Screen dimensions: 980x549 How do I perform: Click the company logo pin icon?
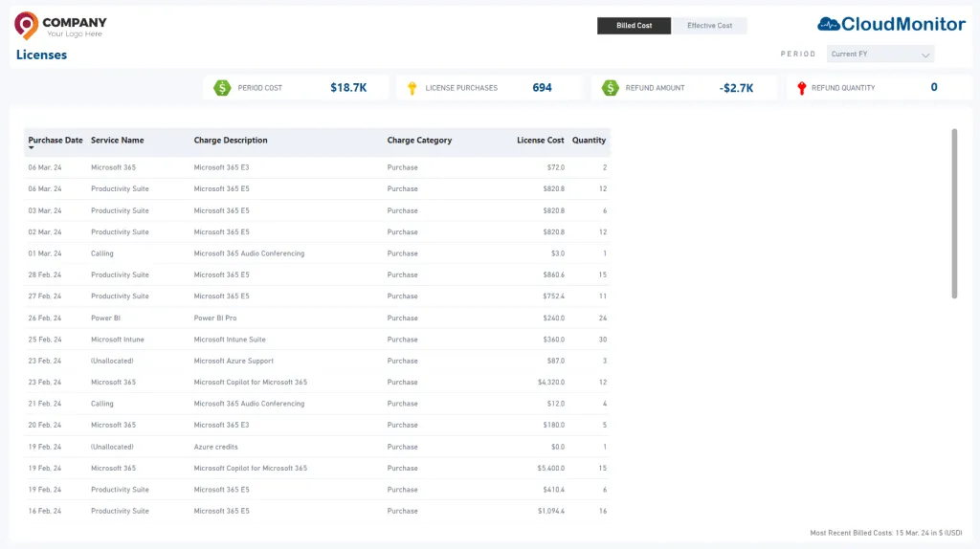pyautogui.click(x=26, y=26)
